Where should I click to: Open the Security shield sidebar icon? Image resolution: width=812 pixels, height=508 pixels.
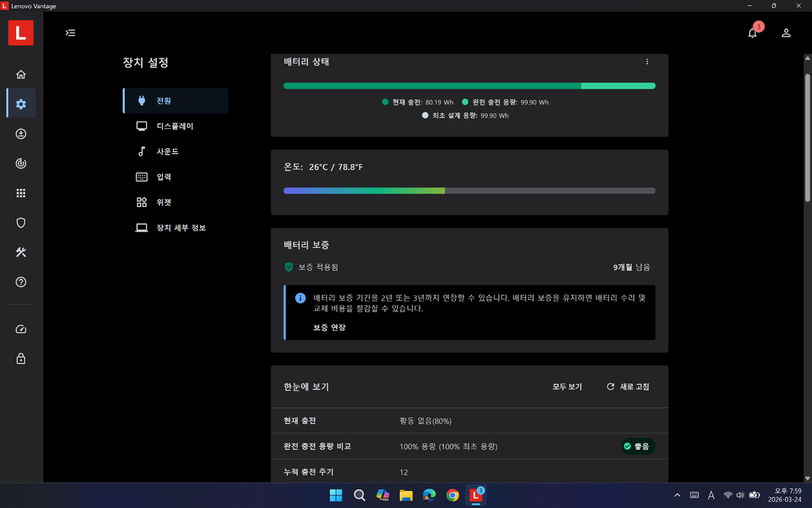20,223
